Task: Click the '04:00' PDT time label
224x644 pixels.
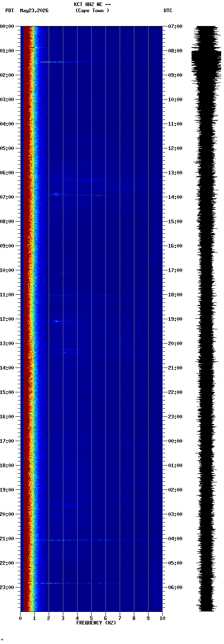Action: 7,124
